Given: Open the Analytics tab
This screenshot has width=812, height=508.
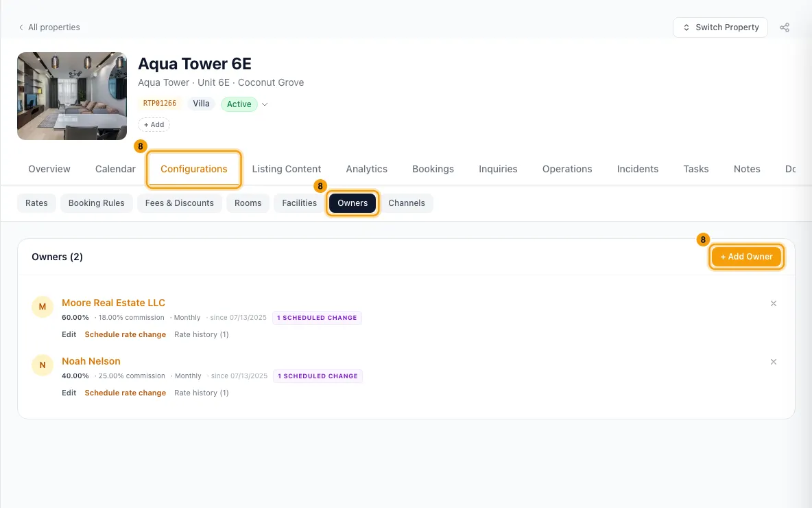Looking at the screenshot, I should click(367, 169).
